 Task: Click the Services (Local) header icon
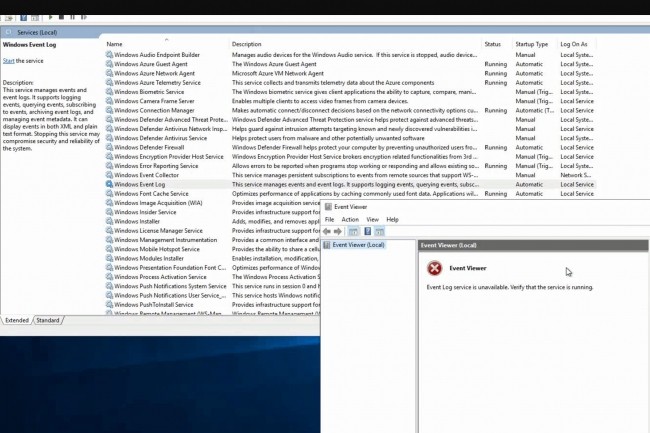click(x=9, y=32)
